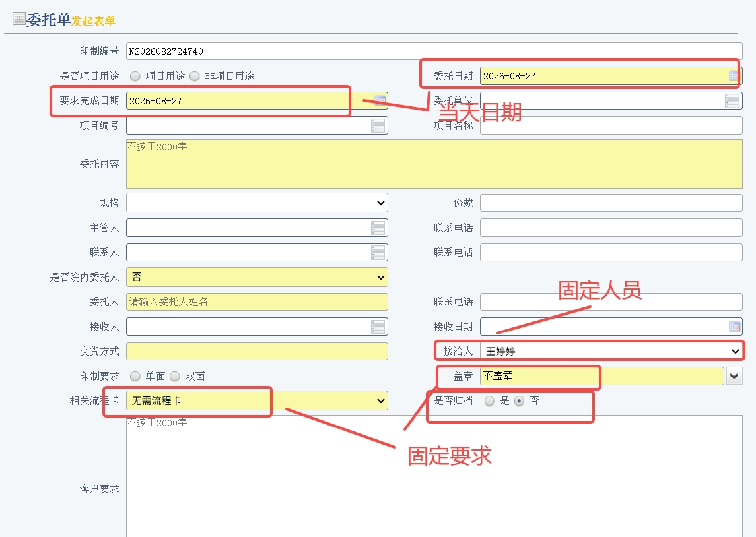Click the 主管人 input field

pos(257,228)
